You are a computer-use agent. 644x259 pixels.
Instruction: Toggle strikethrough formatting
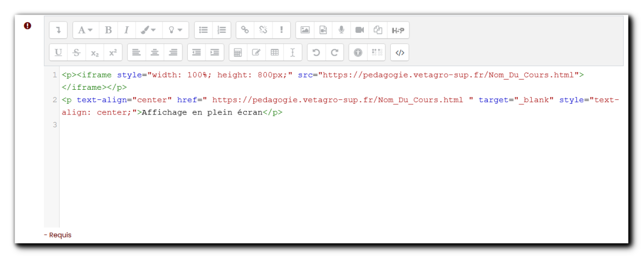tap(76, 52)
